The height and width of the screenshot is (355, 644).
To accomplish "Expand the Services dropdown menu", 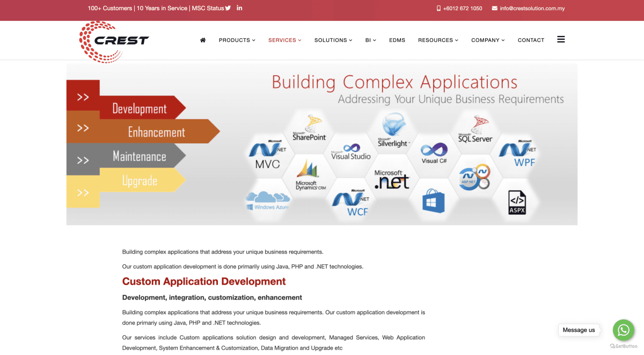I will coord(285,40).
